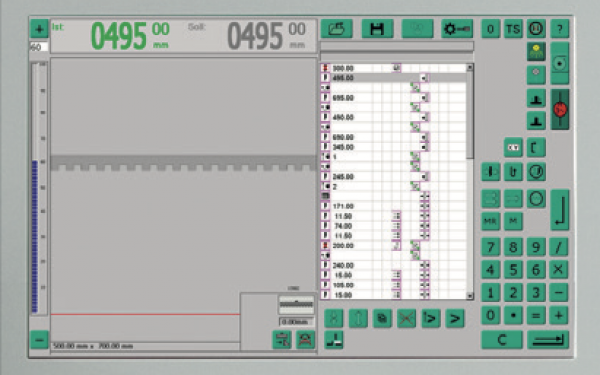Image resolution: width=600 pixels, height=375 pixels.
Task: Toggle the yellow light indicator button
Action: tap(536, 52)
